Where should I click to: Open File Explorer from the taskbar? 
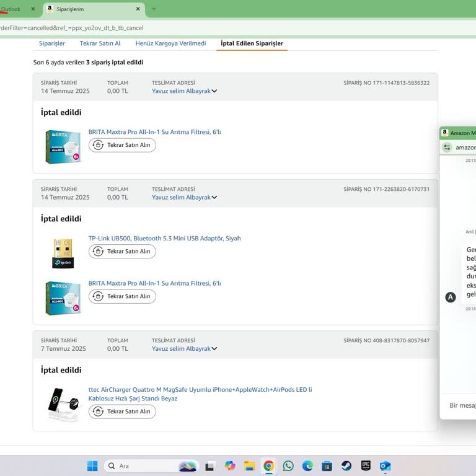[x=249, y=466]
